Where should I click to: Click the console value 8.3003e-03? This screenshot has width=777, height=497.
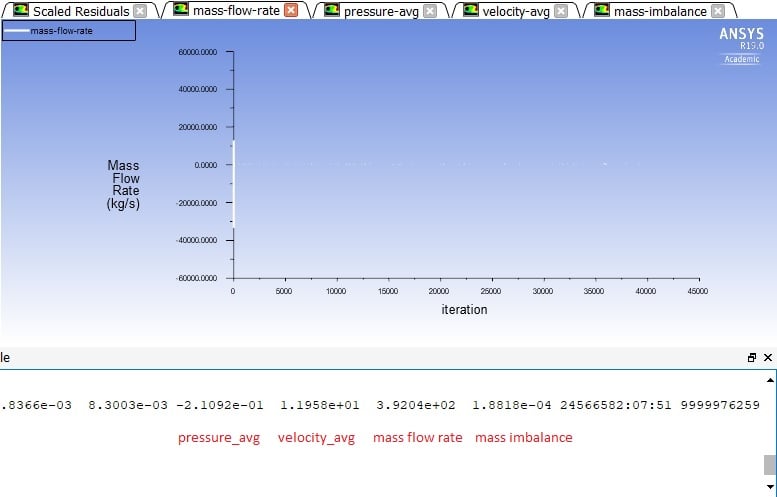coord(128,405)
